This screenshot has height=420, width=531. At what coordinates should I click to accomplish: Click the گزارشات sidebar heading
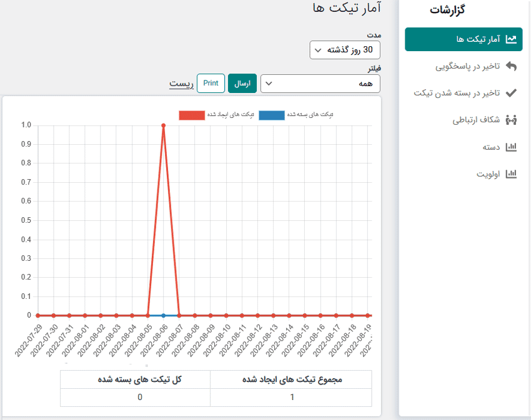447,10
